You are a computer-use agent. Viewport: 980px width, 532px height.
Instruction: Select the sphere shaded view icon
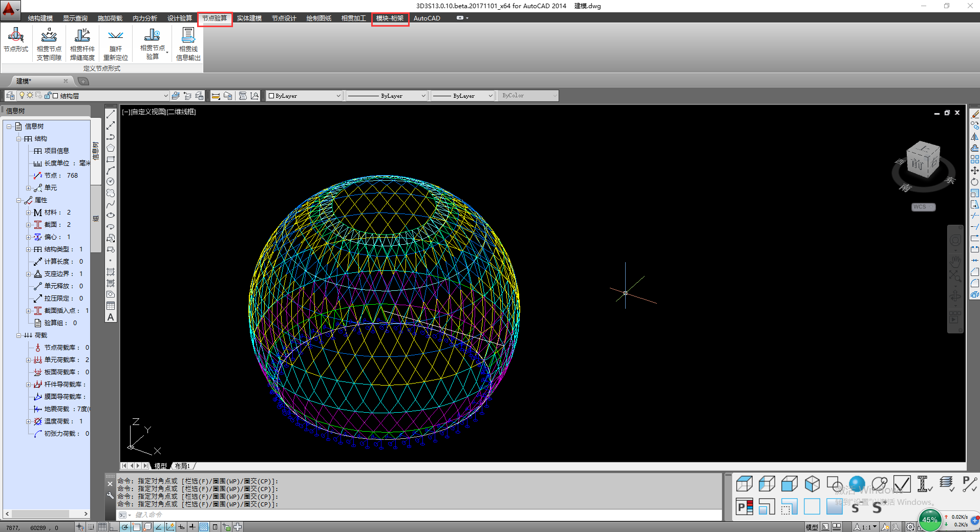pos(857,484)
